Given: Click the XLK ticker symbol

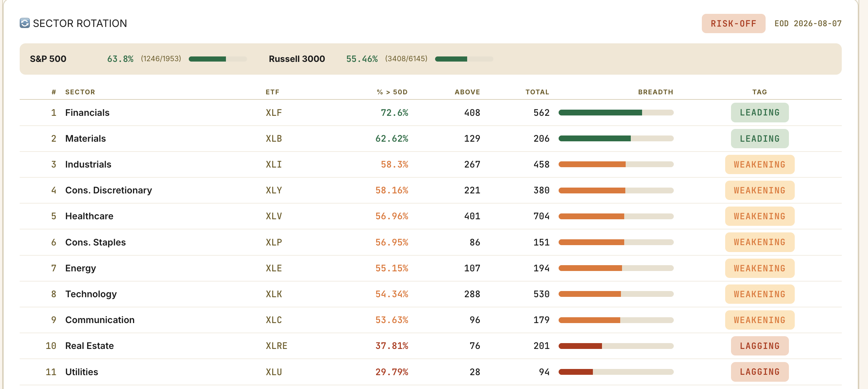Looking at the screenshot, I should coord(274,294).
